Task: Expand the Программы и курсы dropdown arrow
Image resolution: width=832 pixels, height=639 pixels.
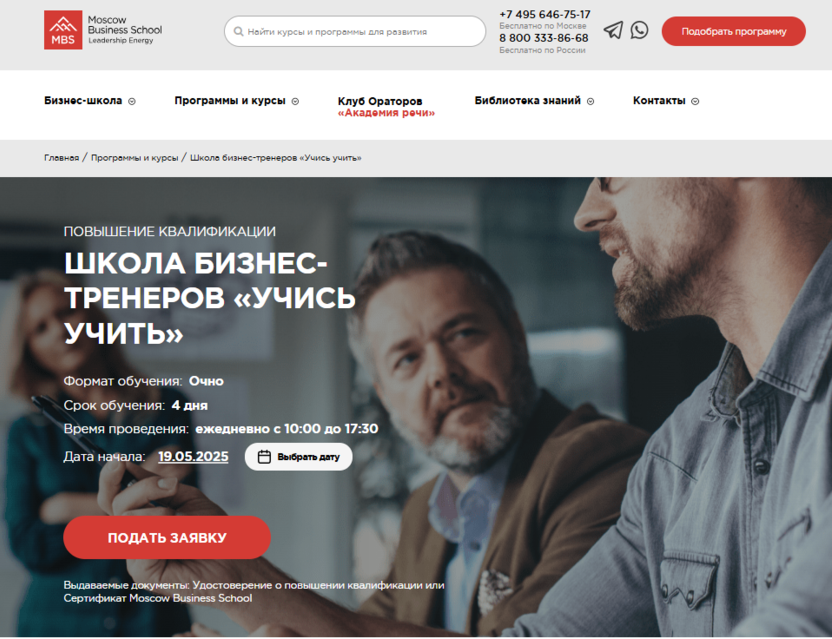Action: [296, 101]
